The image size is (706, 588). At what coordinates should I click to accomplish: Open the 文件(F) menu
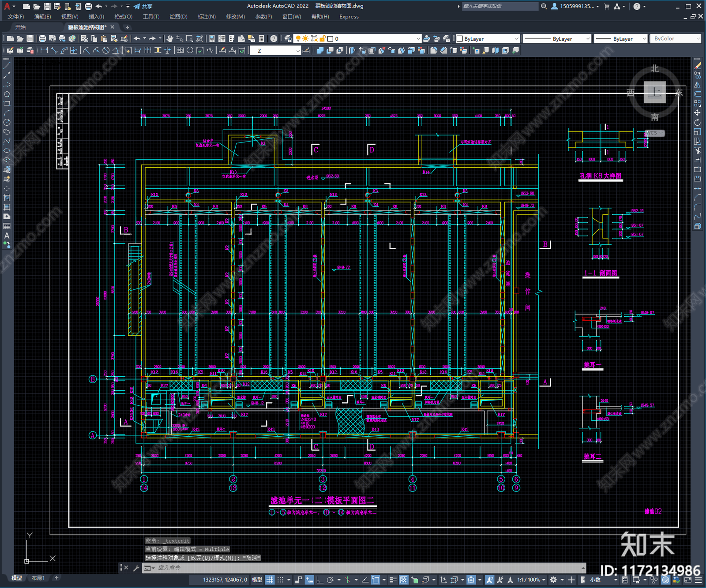point(16,17)
